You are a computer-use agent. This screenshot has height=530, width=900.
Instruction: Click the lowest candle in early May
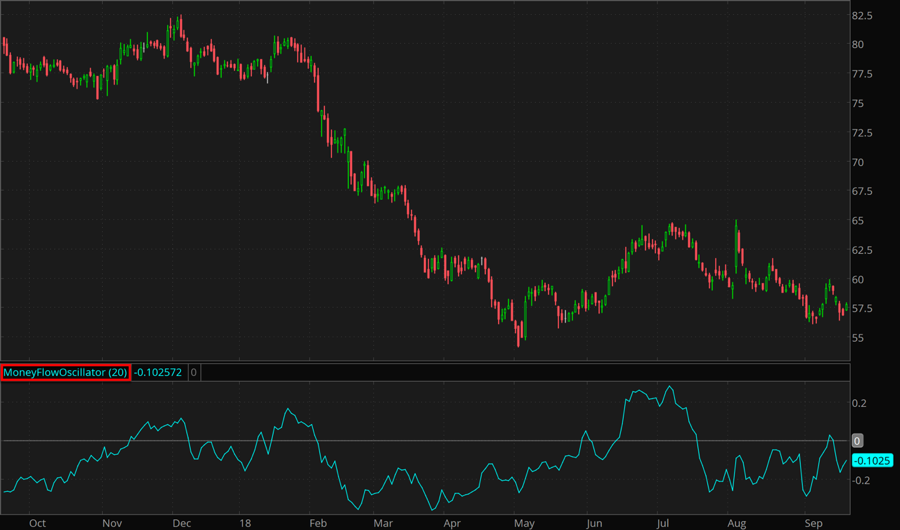coord(518,338)
